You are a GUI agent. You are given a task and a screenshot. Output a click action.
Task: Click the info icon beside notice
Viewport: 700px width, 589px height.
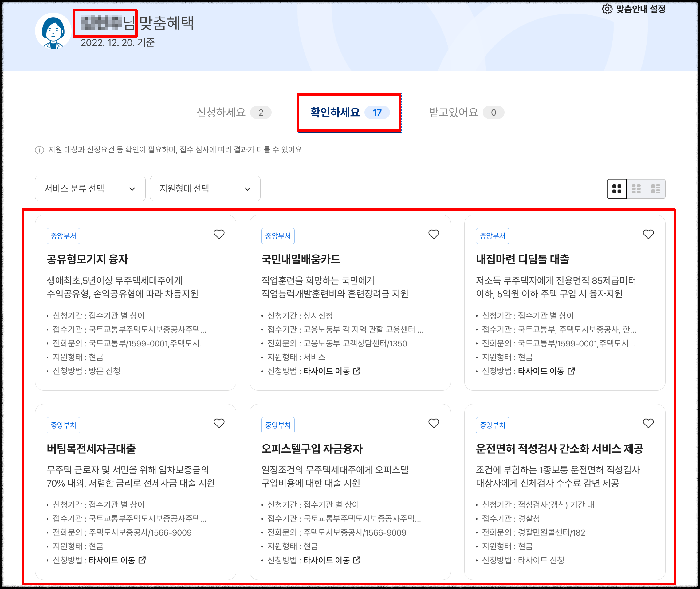click(39, 150)
